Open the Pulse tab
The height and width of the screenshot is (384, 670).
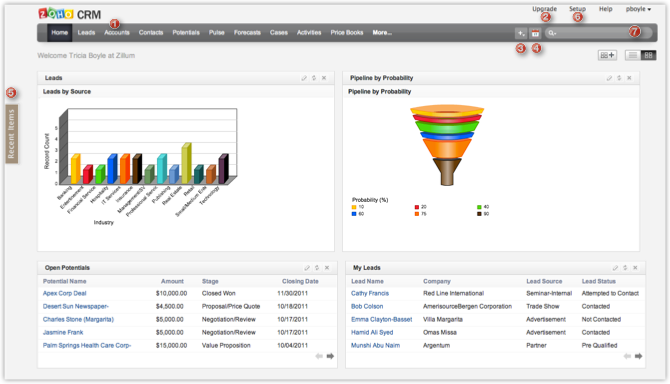click(217, 32)
